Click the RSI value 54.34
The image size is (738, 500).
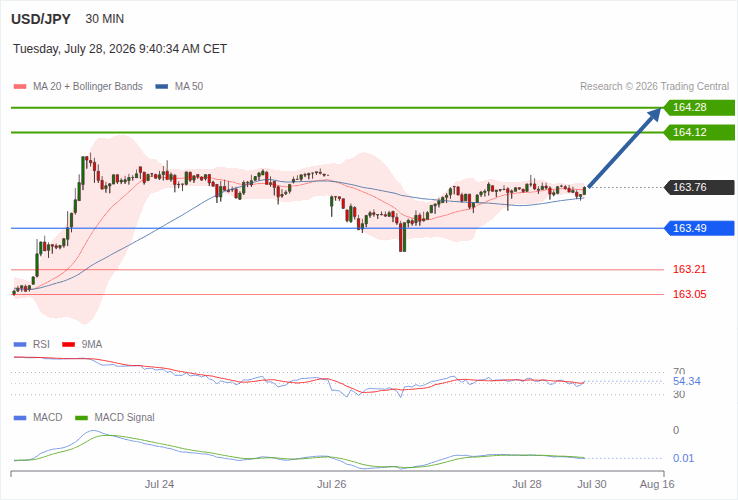click(687, 381)
